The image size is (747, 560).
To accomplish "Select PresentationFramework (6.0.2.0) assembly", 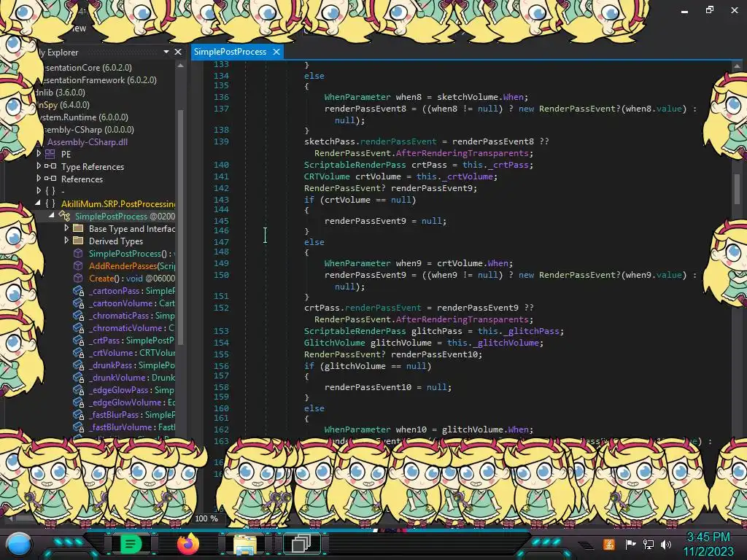I will 99,80.
